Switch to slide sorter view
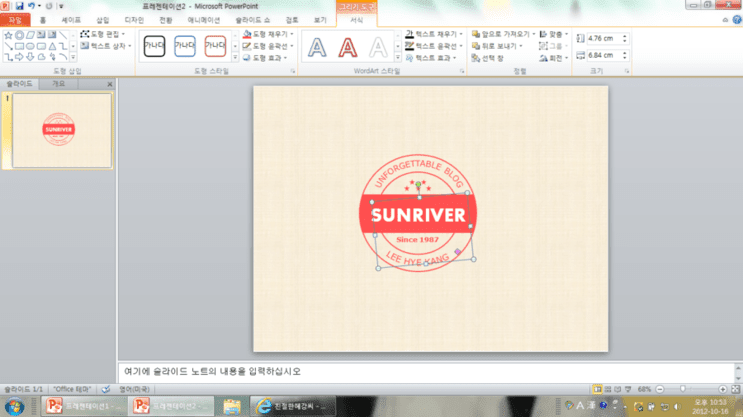Viewport: 743px width, 417px height. [608, 389]
